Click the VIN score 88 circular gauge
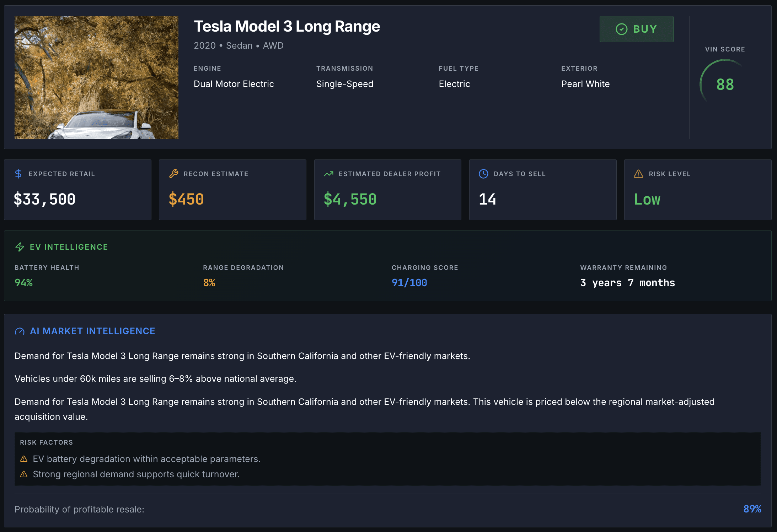777x532 pixels. [x=725, y=84]
